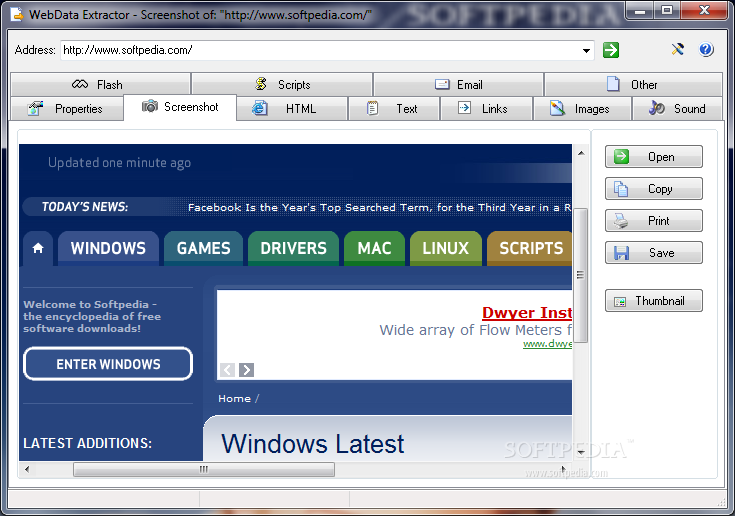Open the HTML tab
Image resolution: width=735 pixels, height=516 pixels.
click(x=292, y=109)
